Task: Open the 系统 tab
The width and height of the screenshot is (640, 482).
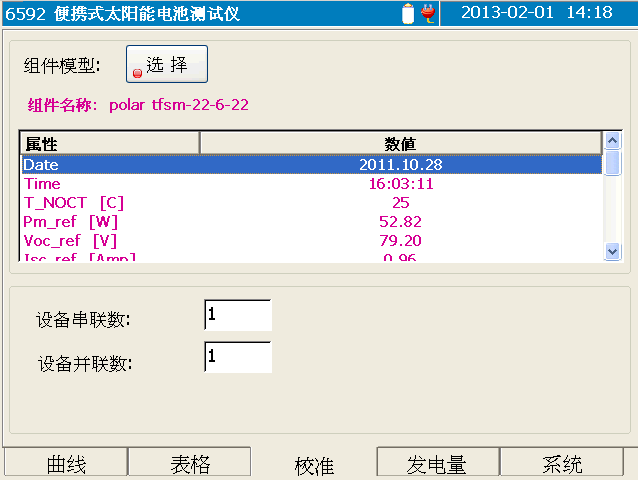Action: pyautogui.click(x=562, y=464)
